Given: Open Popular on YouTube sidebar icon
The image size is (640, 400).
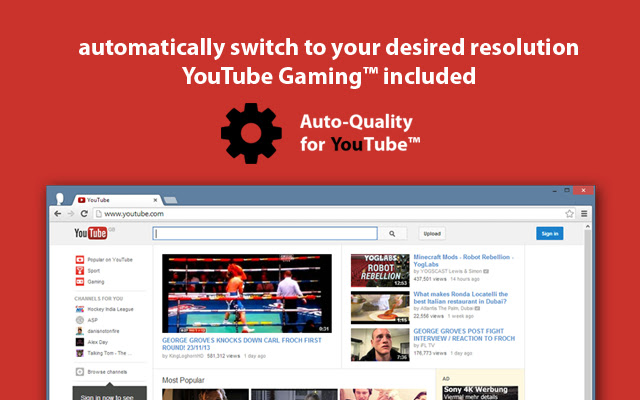Looking at the screenshot, I should pos(80,260).
